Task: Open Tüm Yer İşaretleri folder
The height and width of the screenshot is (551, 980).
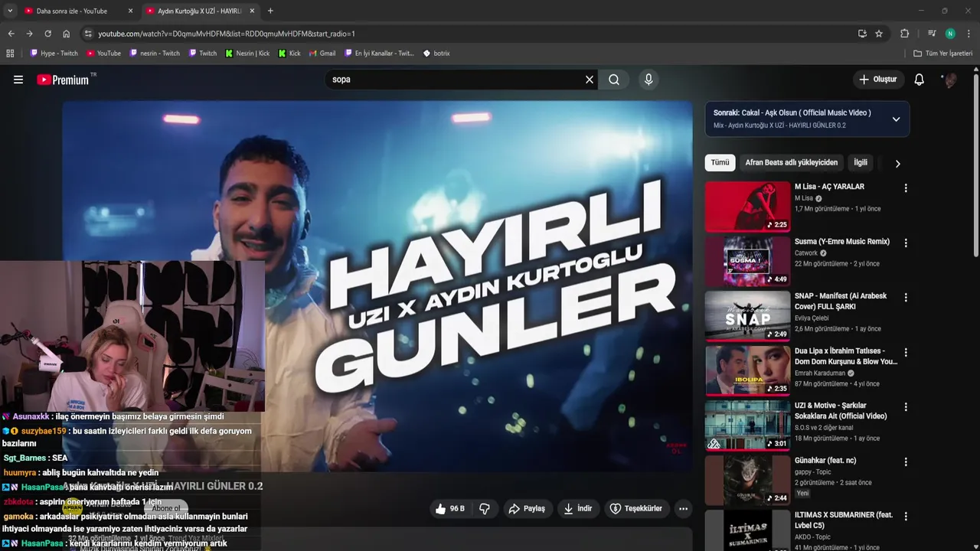Action: point(943,54)
